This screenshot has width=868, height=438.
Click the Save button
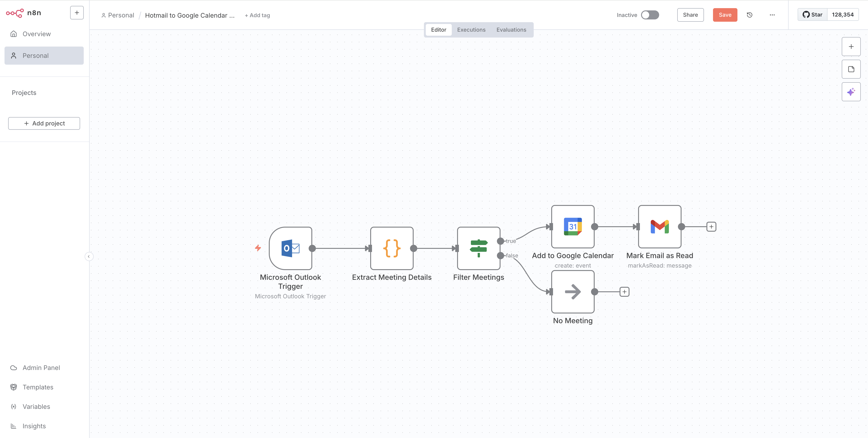click(725, 15)
